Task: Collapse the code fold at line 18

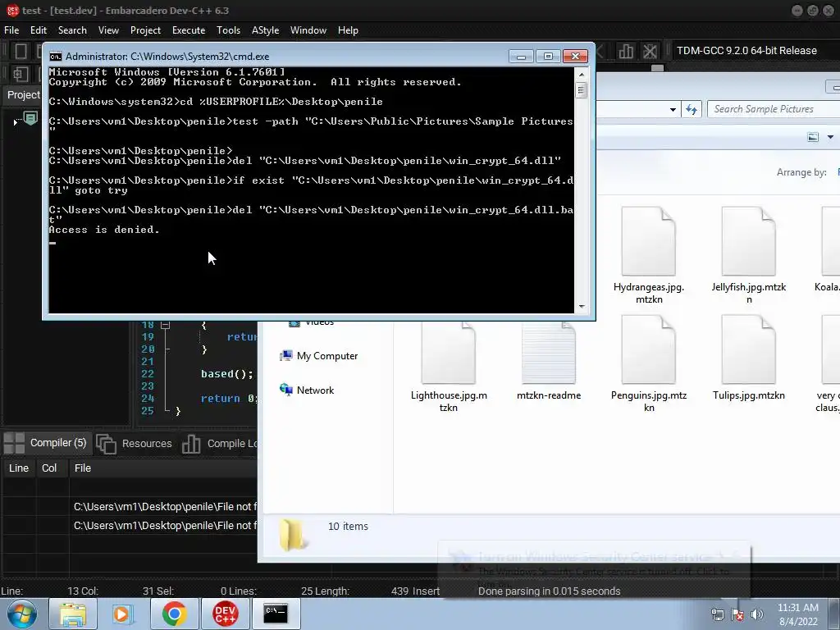Action: point(166,325)
